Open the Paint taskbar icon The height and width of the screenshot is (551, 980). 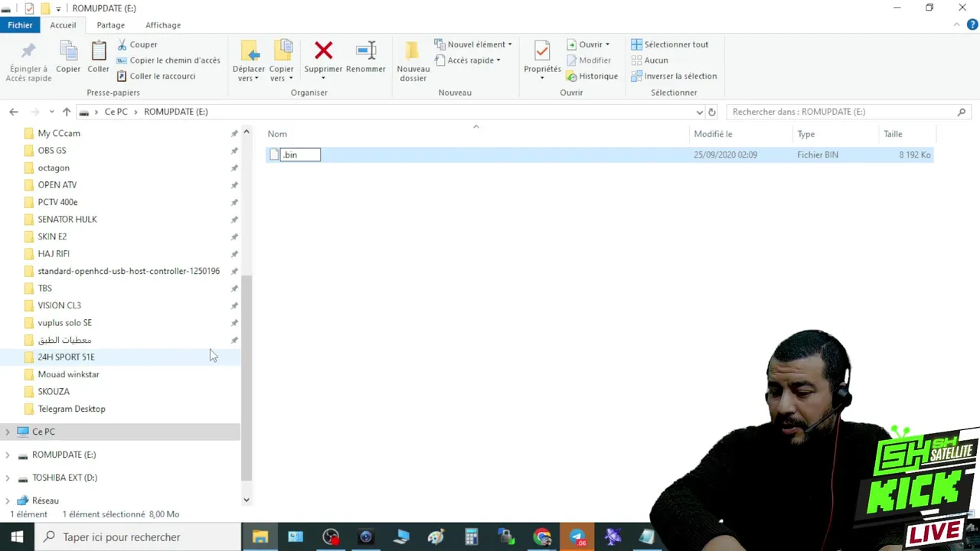pyautogui.click(x=436, y=537)
